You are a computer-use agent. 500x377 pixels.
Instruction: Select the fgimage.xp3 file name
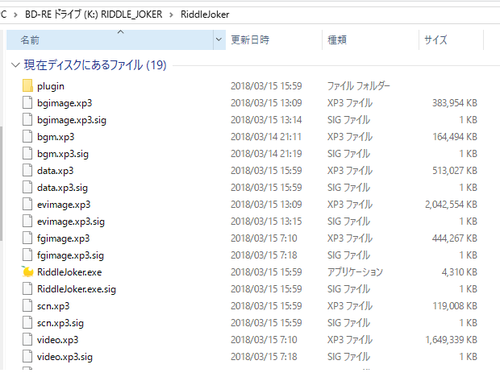pyautogui.click(x=63, y=239)
